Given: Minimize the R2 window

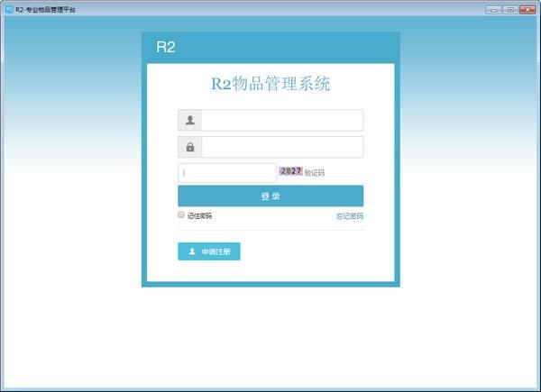Looking at the screenshot, I should [492, 8].
